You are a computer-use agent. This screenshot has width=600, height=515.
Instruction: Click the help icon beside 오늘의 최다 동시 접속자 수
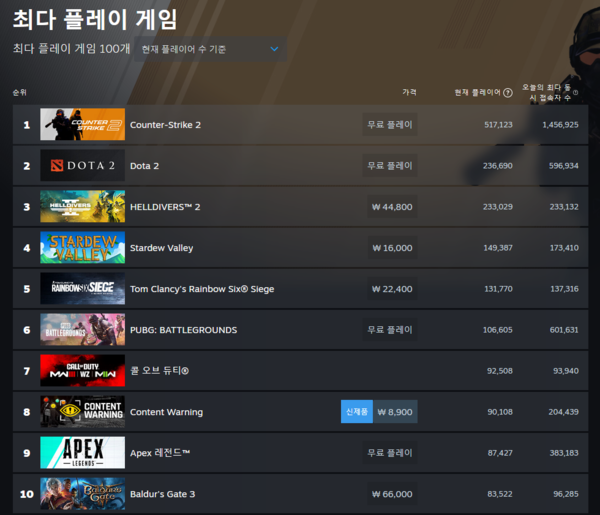point(575,92)
